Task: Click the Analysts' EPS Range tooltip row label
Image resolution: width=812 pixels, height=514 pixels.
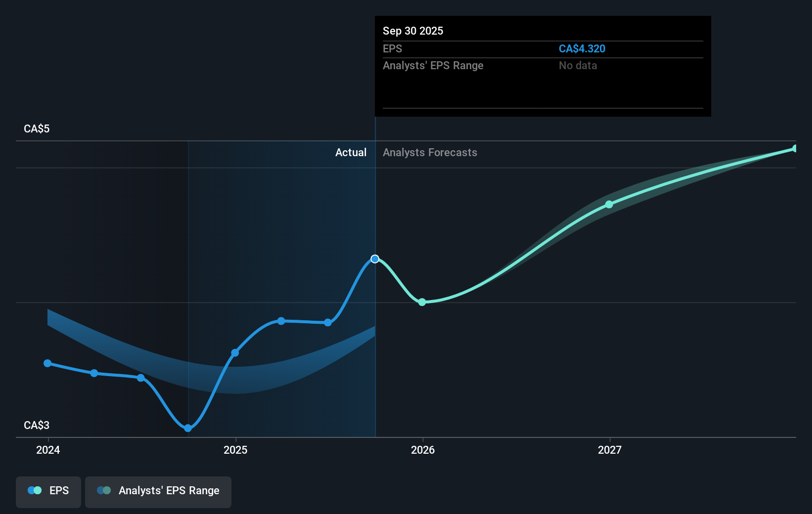Action: (433, 65)
